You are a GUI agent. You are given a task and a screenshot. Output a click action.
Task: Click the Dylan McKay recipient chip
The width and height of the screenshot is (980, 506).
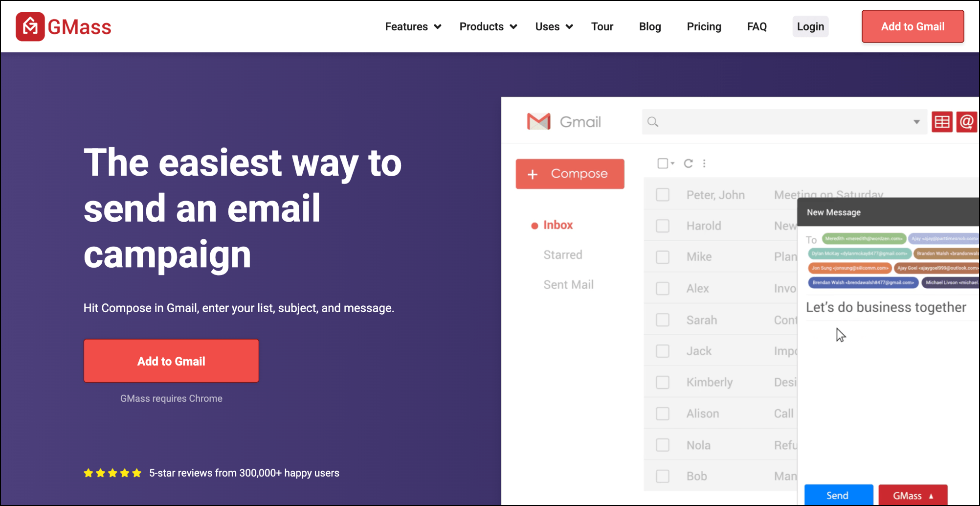859,253
